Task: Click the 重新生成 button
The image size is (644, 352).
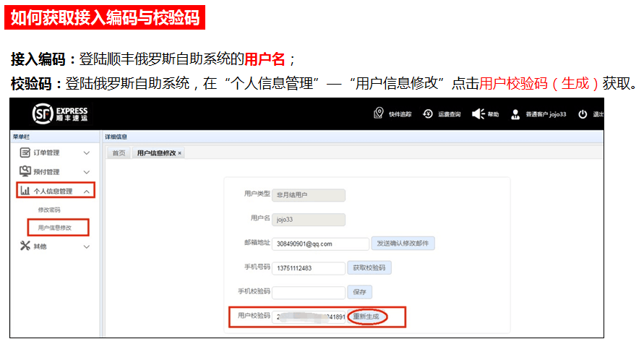Action: pyautogui.click(x=366, y=317)
